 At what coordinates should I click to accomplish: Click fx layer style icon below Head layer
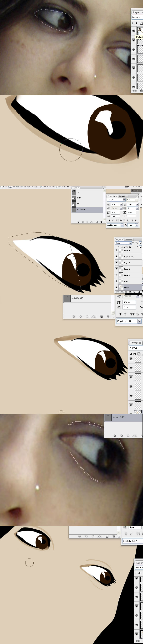(x=122, y=292)
